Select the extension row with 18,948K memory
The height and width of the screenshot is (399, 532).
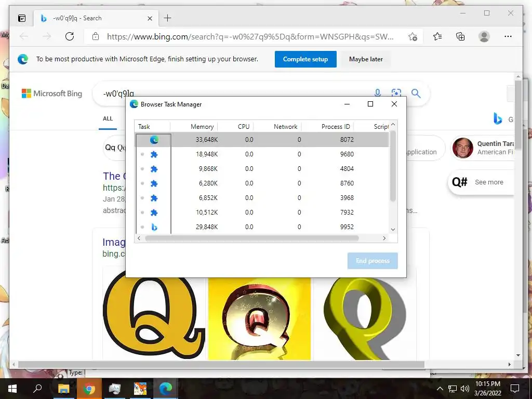262,154
